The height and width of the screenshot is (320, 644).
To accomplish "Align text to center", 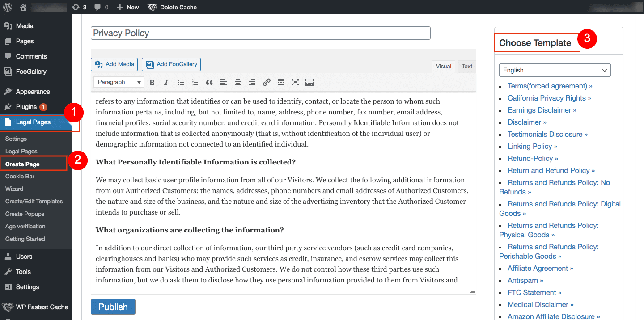I will click(x=237, y=82).
